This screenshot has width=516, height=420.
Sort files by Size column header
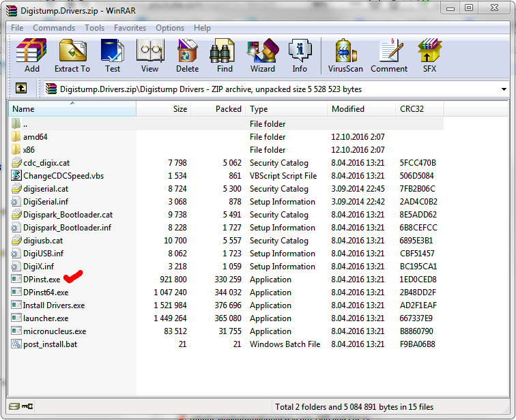[x=180, y=109]
